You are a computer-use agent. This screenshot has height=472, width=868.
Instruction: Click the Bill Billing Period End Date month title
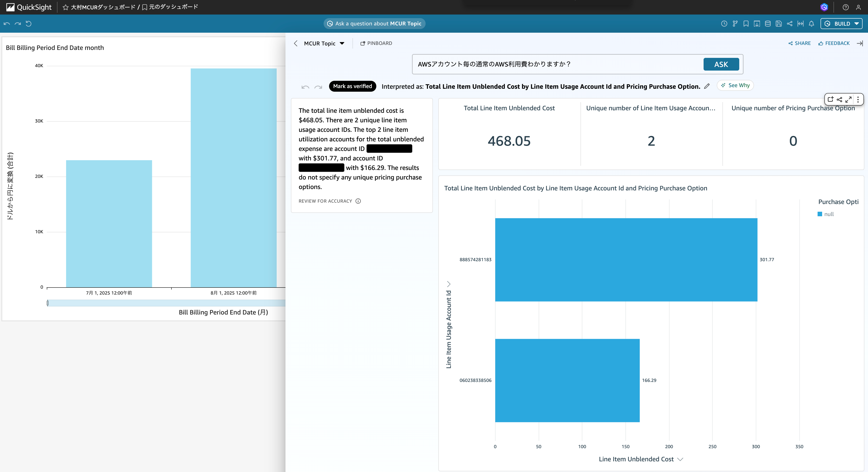point(55,48)
